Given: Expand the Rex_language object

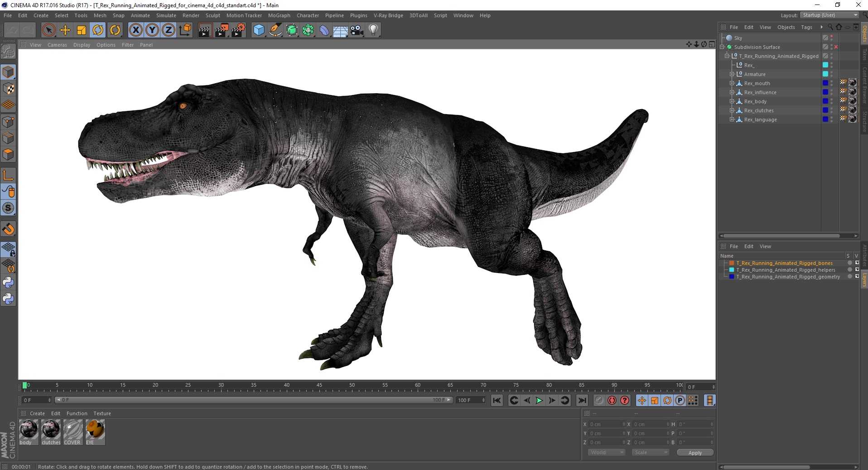Looking at the screenshot, I should [x=732, y=120].
